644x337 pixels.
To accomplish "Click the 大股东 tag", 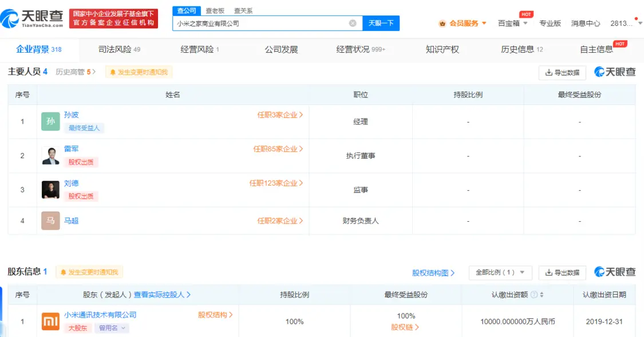I will tap(78, 328).
